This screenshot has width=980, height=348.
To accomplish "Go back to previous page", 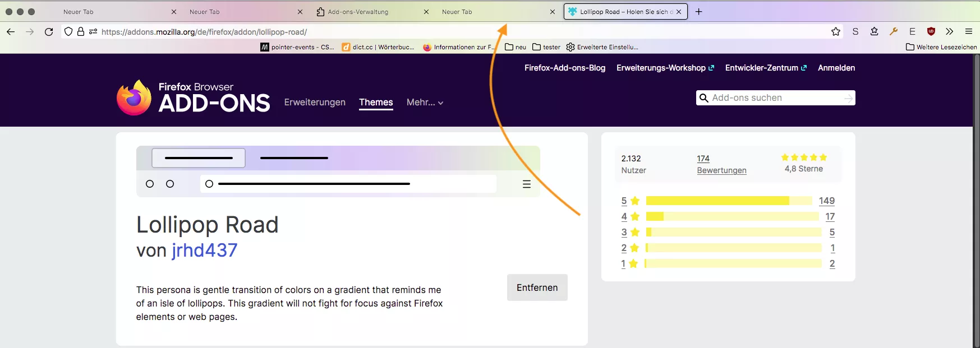I will point(11,32).
